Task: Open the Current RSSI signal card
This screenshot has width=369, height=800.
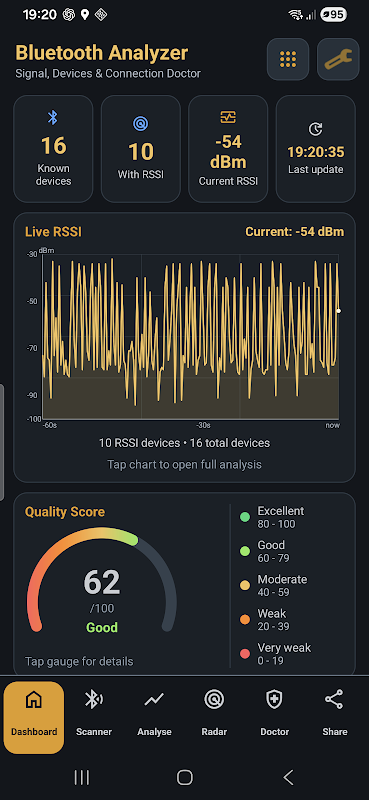Action: point(228,149)
